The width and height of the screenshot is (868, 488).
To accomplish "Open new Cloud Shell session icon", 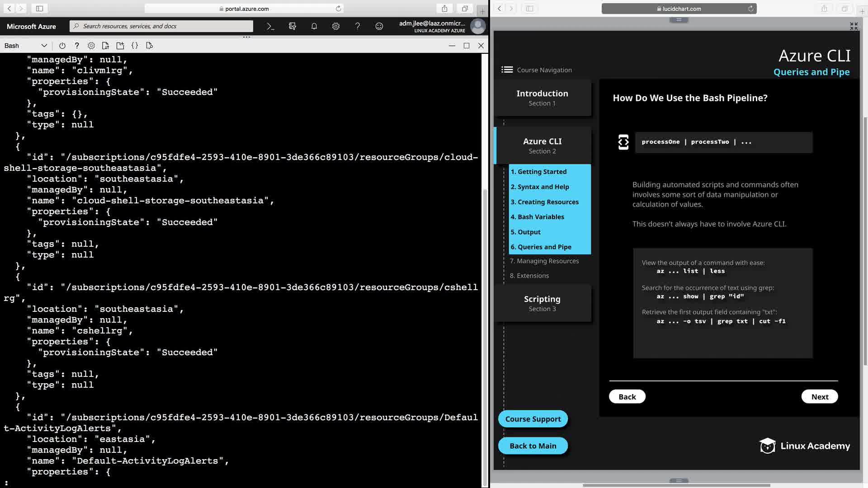I will (x=120, y=46).
